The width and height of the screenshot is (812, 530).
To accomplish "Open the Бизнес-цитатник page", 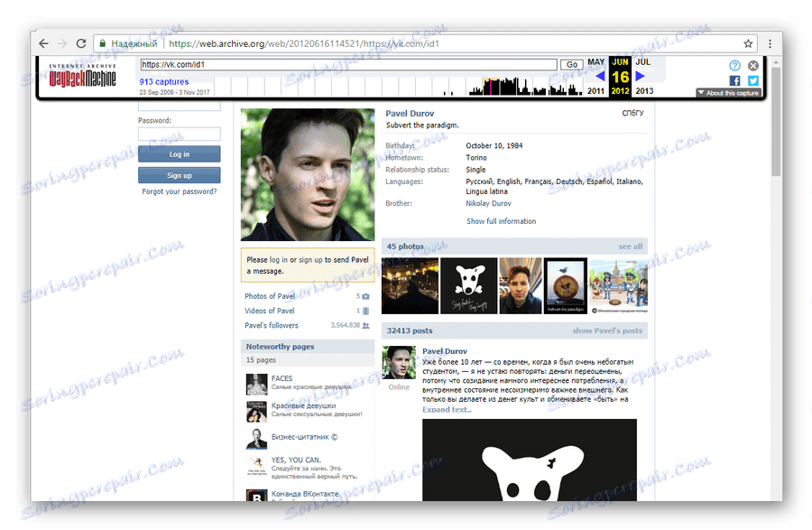I will pos(305,437).
